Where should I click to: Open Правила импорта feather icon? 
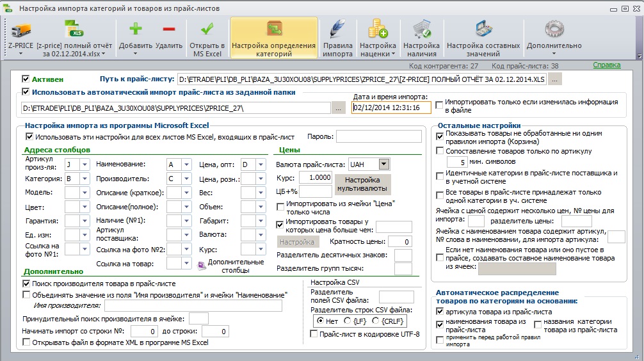pyautogui.click(x=337, y=29)
